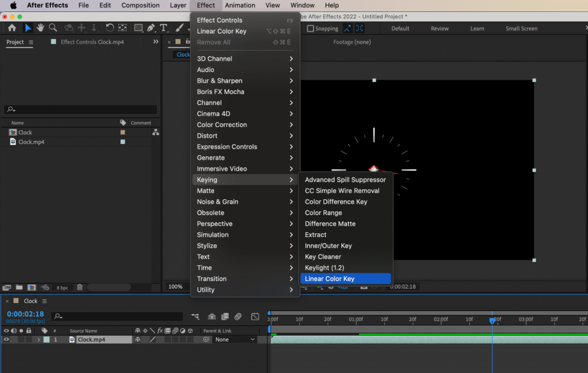Select the Rectangle tool
Viewport: 588px width, 373px height.
click(138, 27)
